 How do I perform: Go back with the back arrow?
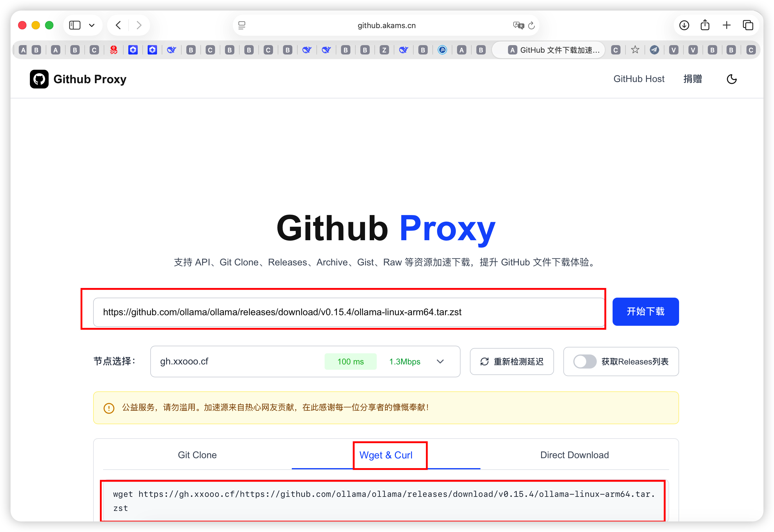[118, 25]
